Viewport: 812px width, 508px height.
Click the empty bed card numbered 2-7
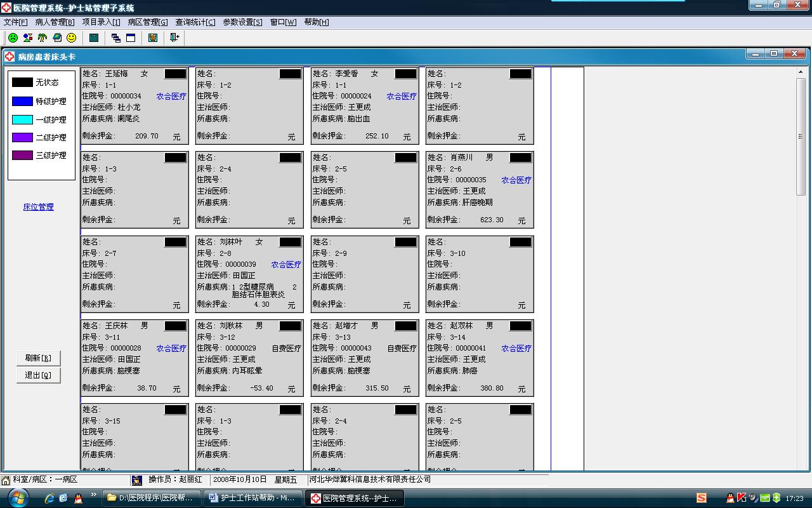click(134, 274)
